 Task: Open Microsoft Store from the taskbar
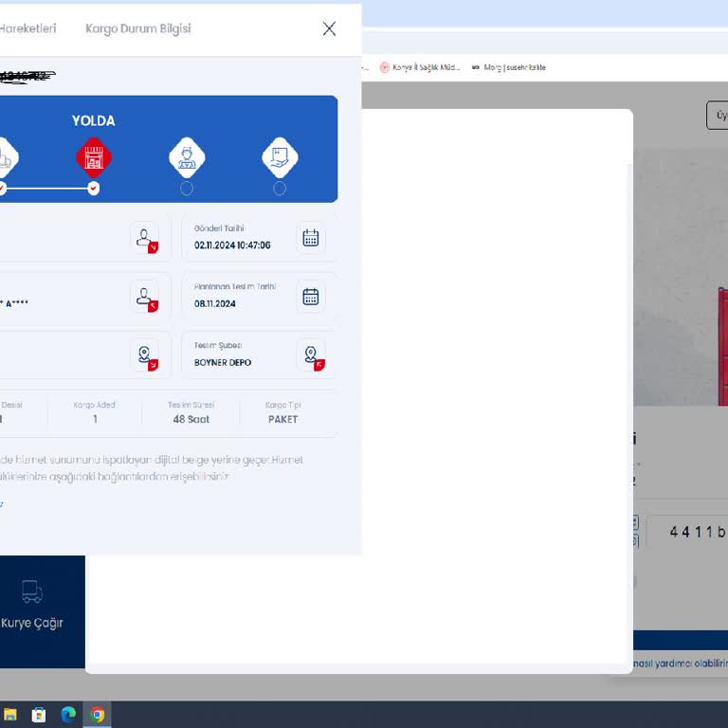(x=39, y=714)
